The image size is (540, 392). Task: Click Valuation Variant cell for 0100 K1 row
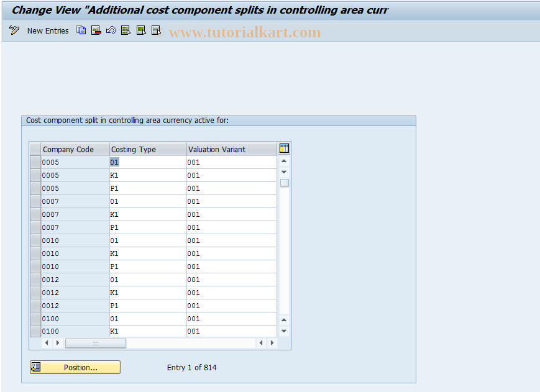click(x=232, y=331)
